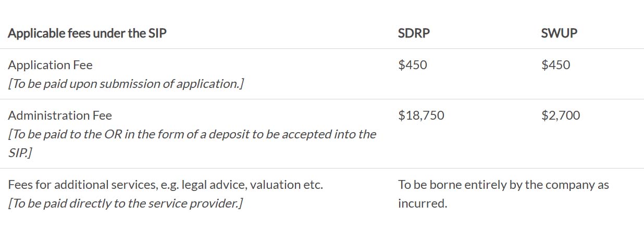Click the $18,750 administration fee value
This screenshot has width=644, height=231.
(421, 115)
